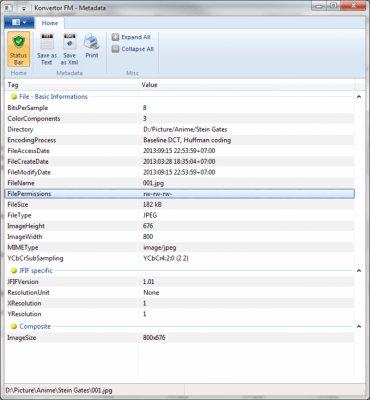Click YCbCr4:2:0 (2 2) value
The width and height of the screenshot is (370, 400).
point(166,258)
